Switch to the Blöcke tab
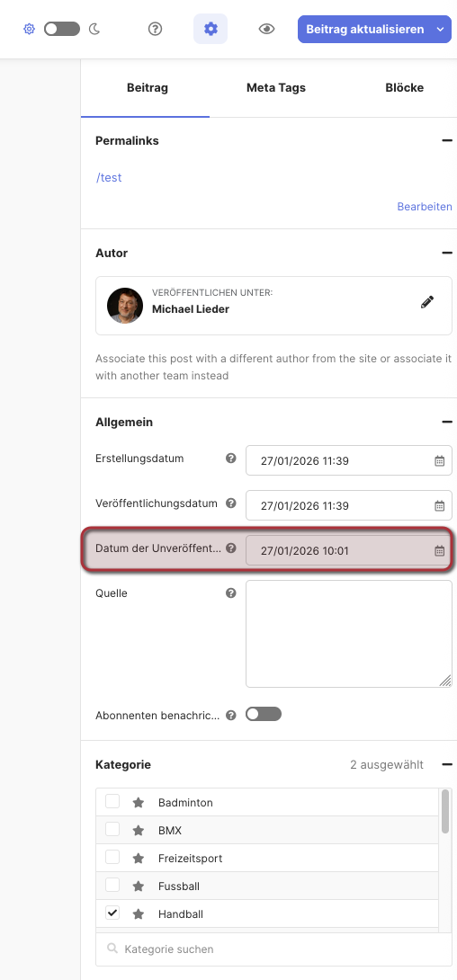The width and height of the screenshot is (457, 980). [405, 88]
